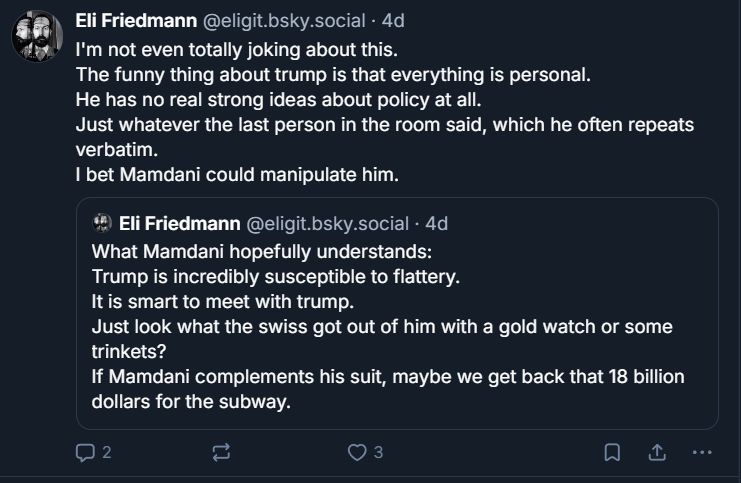
Task: Click the 4d timestamp on the main post
Action: (x=393, y=20)
